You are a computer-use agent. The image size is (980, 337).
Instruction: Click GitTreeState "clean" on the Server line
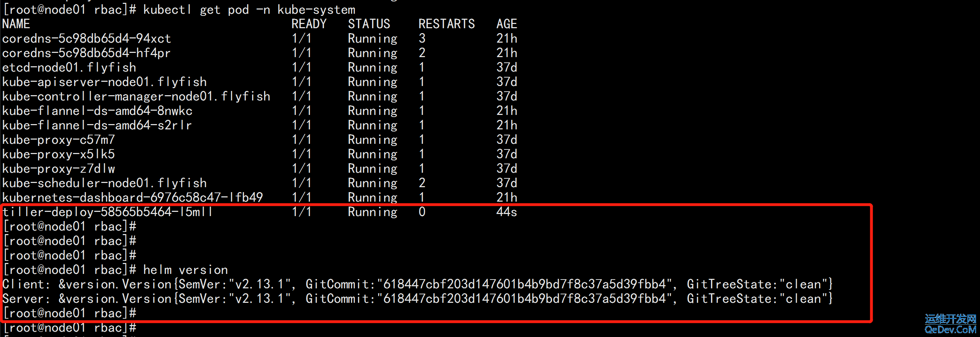(803, 299)
